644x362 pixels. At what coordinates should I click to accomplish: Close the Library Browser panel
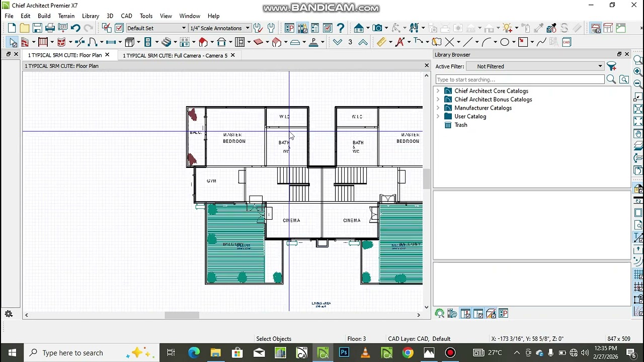click(627, 54)
